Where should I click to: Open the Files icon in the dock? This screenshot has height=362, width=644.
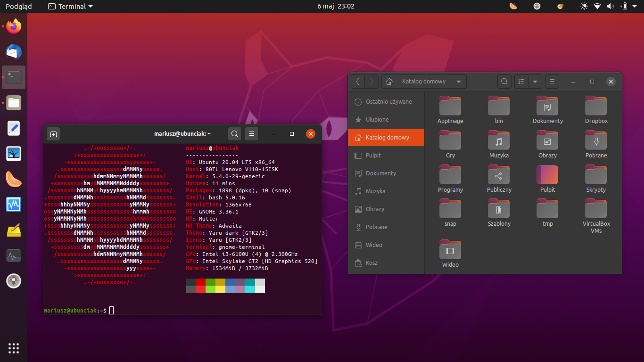coord(14,103)
